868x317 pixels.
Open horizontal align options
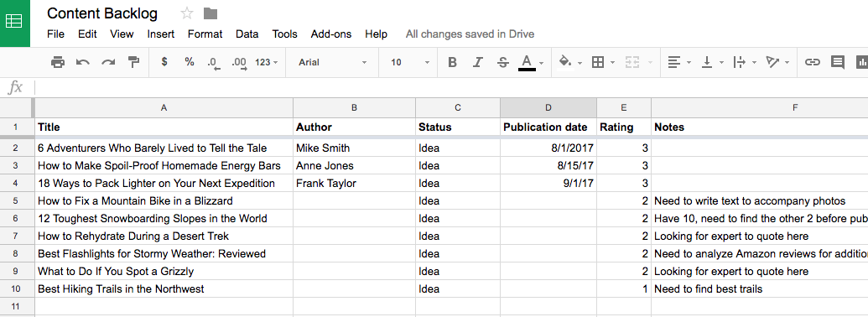click(673, 63)
